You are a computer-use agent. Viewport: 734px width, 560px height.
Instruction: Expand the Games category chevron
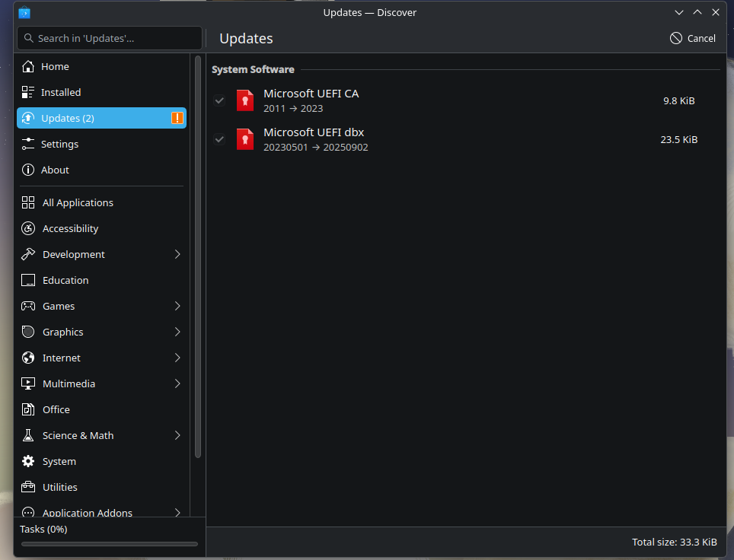point(177,306)
